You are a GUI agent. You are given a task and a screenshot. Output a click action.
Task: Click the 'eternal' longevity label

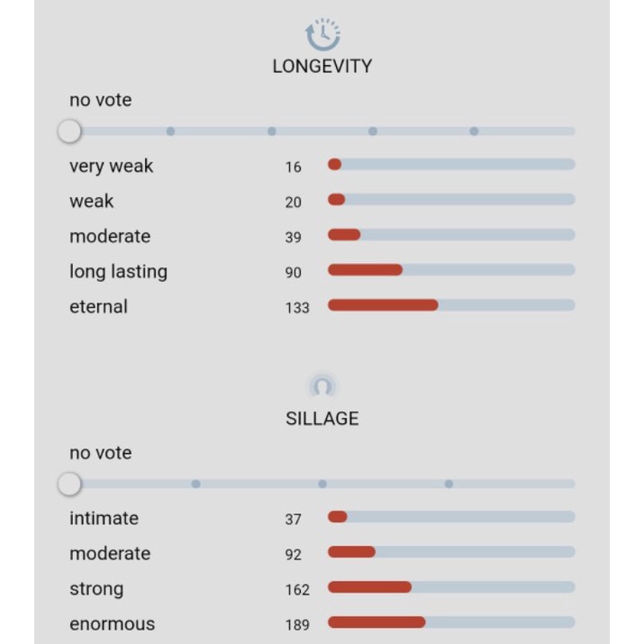pos(99,306)
